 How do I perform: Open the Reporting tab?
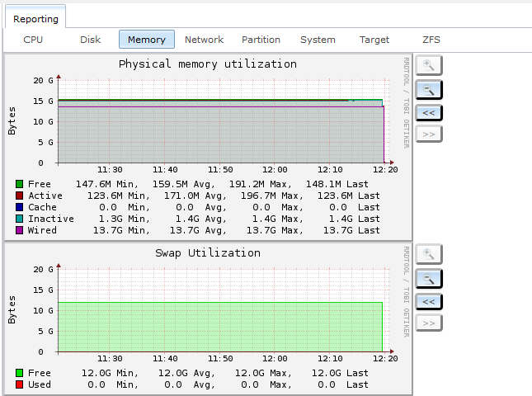(35, 19)
